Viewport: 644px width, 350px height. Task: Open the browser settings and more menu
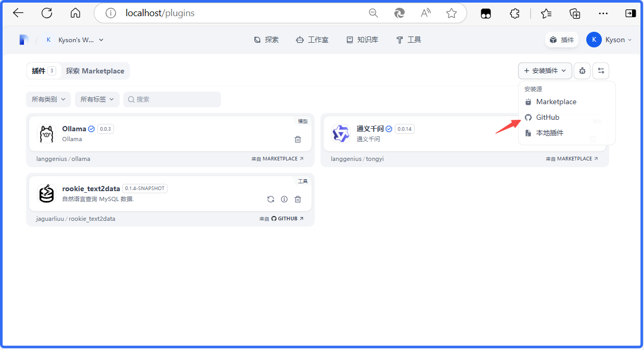point(603,13)
